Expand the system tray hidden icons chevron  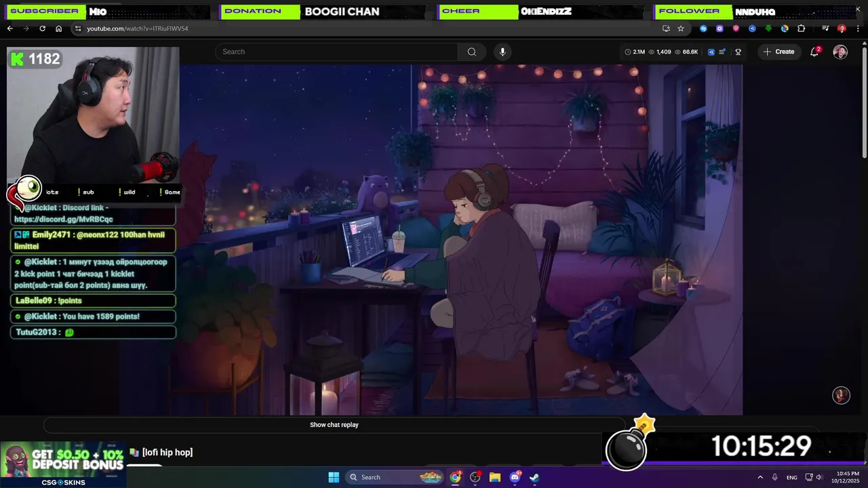760,477
